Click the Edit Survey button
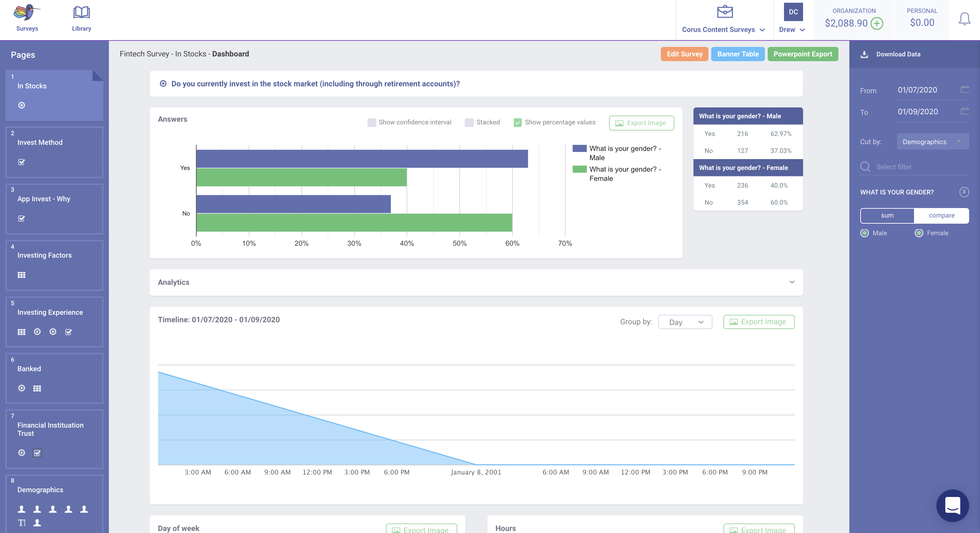Viewport: 980px width, 533px height. click(x=684, y=54)
